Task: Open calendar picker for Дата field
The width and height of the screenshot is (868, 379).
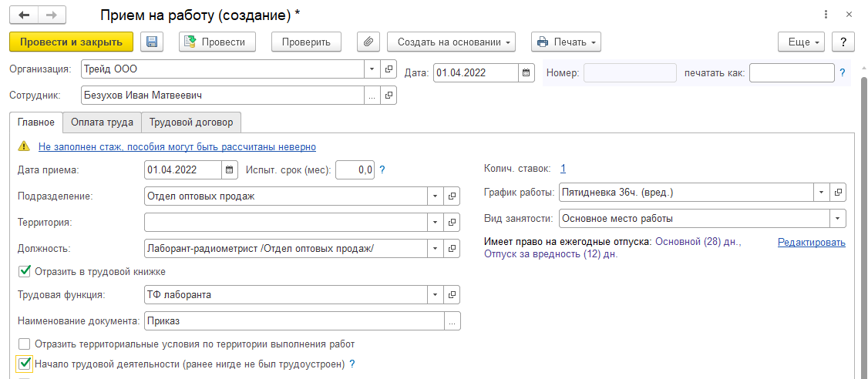Action: pos(527,73)
